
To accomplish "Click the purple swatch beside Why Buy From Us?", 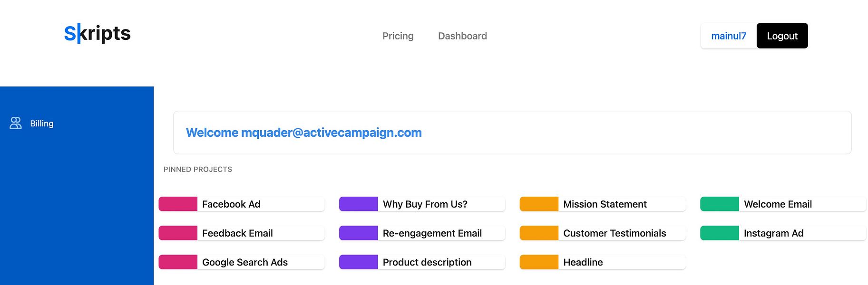I will 358,204.
